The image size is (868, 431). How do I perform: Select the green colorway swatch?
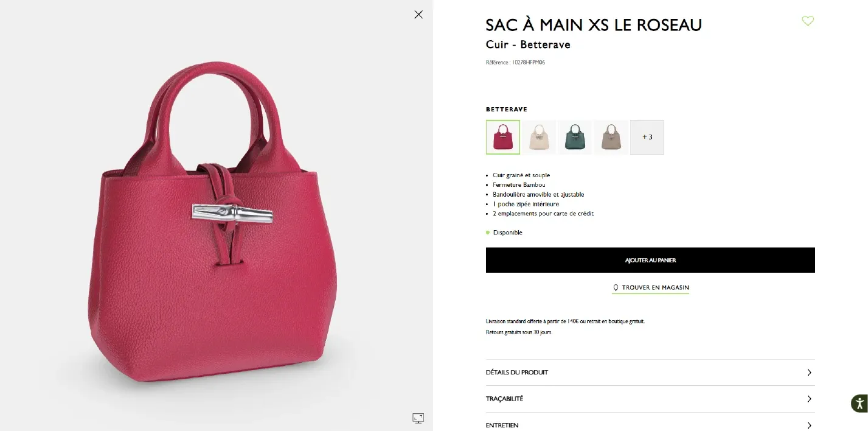[575, 136]
